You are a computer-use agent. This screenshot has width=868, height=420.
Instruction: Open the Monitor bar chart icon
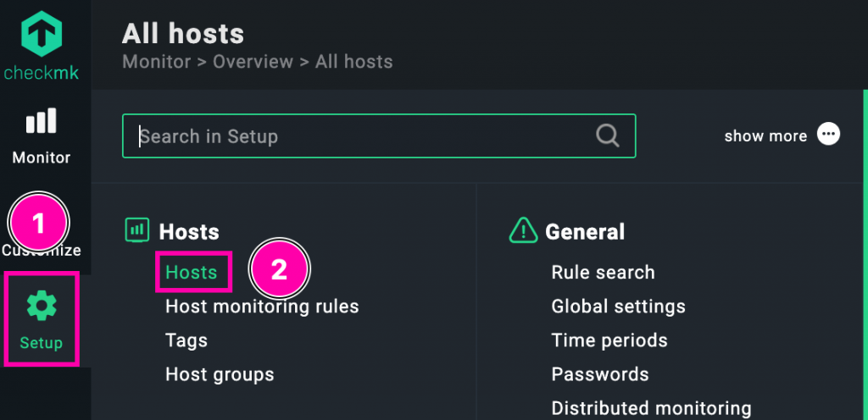click(x=41, y=122)
